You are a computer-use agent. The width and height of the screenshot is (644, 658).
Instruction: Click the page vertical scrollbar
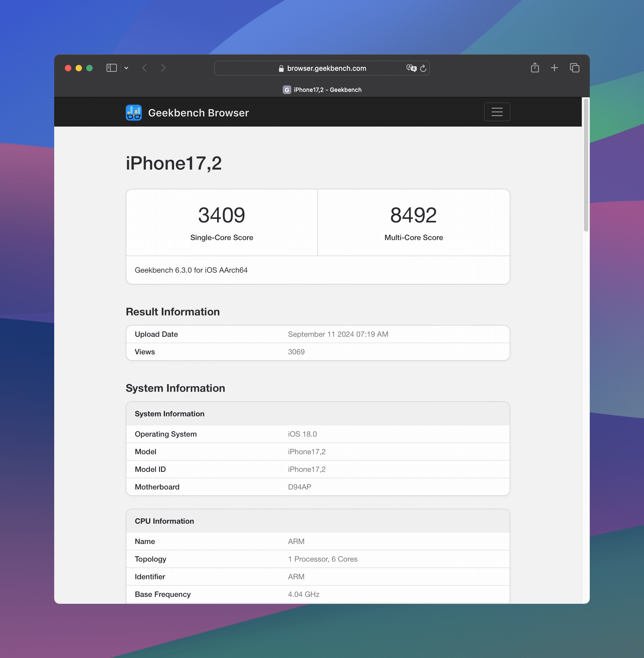586,165
